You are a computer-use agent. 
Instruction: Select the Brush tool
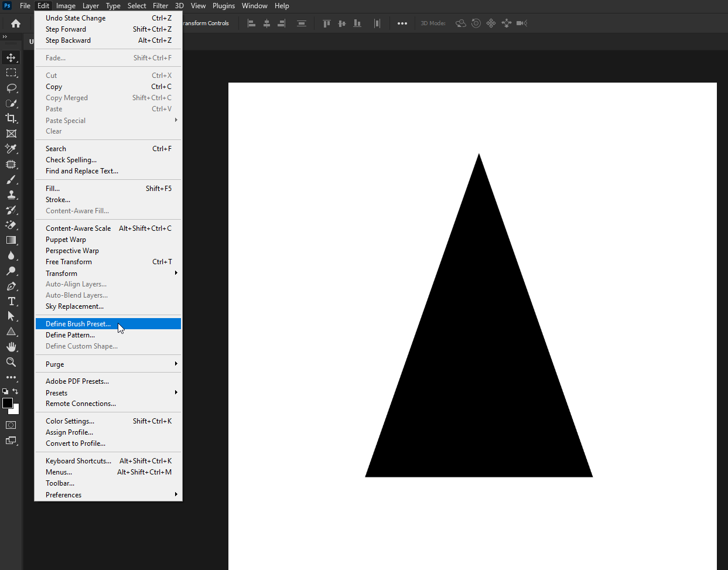click(x=11, y=179)
